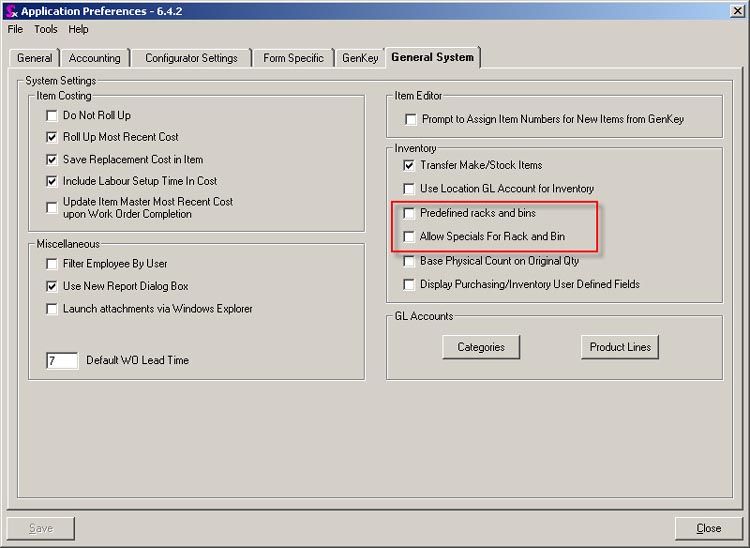Close the Application Preferences window
Viewport: 750px width, 548px height.
tap(708, 528)
